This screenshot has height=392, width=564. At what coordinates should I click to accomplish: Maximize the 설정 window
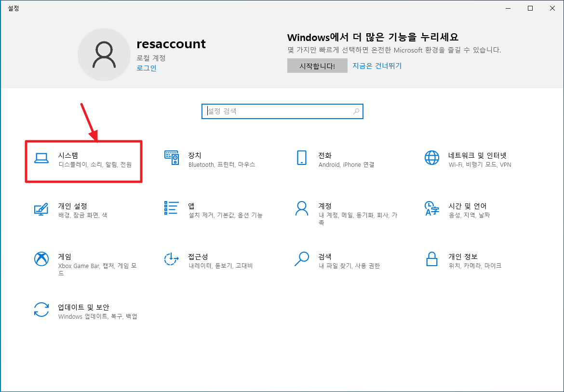tap(530, 8)
